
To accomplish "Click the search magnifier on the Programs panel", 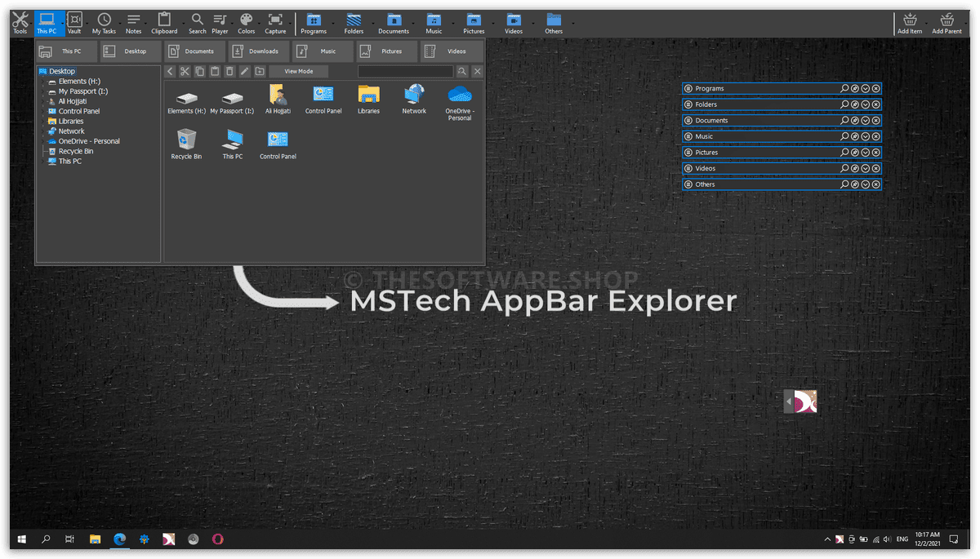I will (x=844, y=88).
